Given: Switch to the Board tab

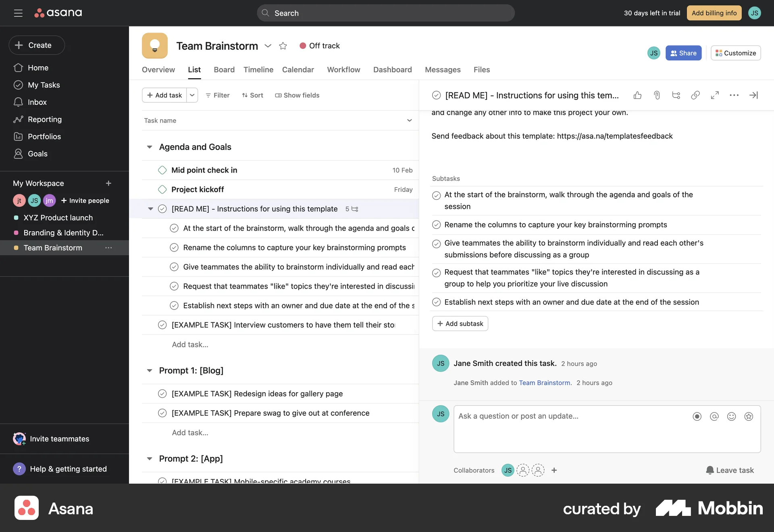Looking at the screenshot, I should pos(224,69).
